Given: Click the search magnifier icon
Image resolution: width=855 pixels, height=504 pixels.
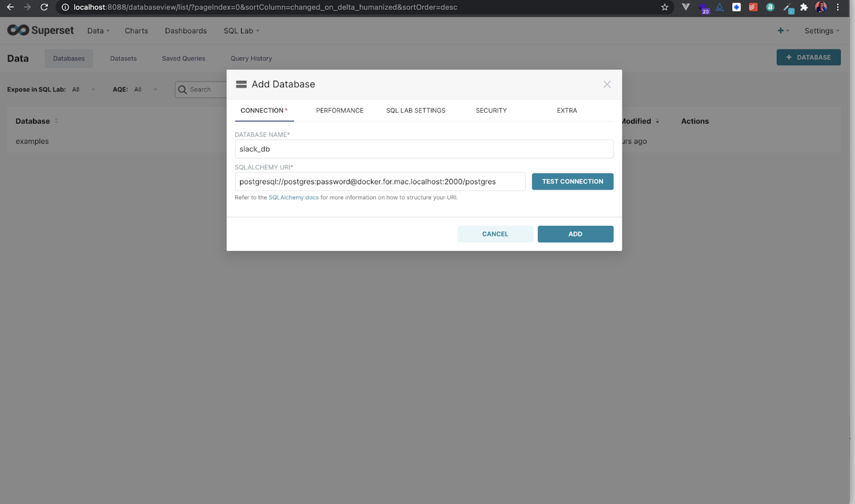Looking at the screenshot, I should click(x=182, y=90).
